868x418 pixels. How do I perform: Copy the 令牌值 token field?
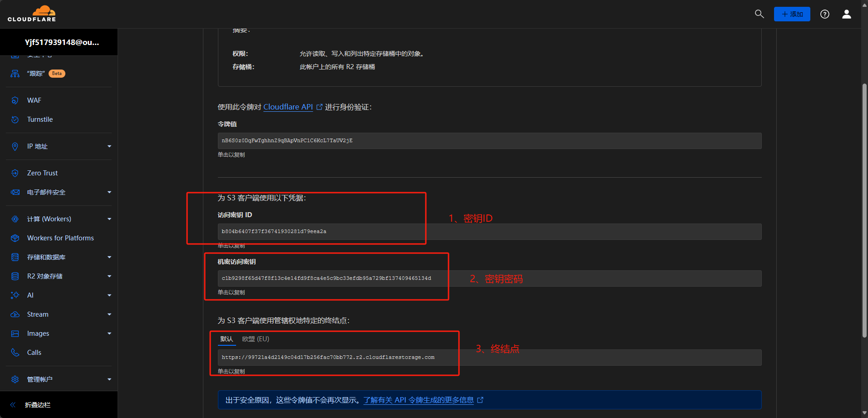click(x=489, y=141)
